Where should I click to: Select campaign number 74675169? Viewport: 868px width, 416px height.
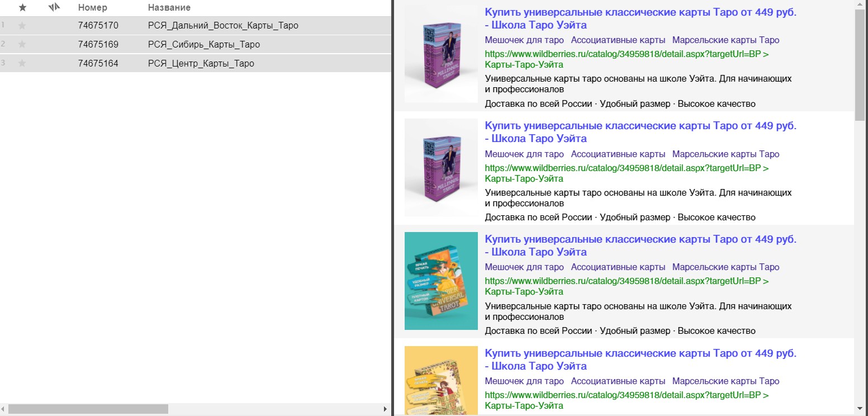click(x=98, y=45)
